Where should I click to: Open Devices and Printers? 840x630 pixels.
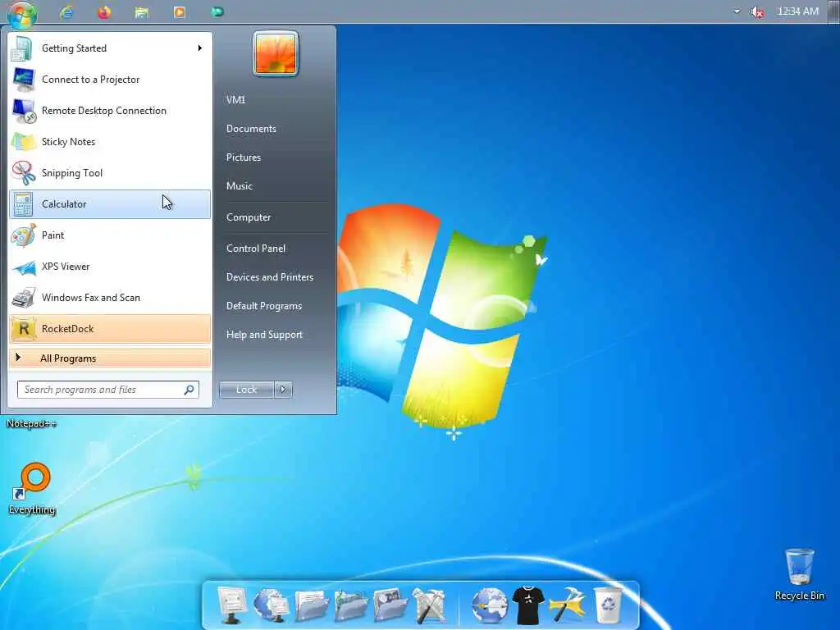[269, 277]
